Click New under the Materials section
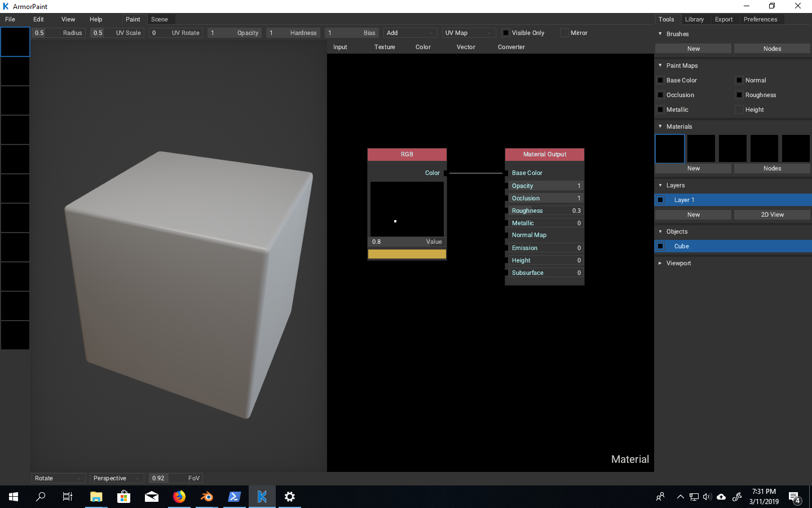This screenshot has width=812, height=508. tap(692, 168)
